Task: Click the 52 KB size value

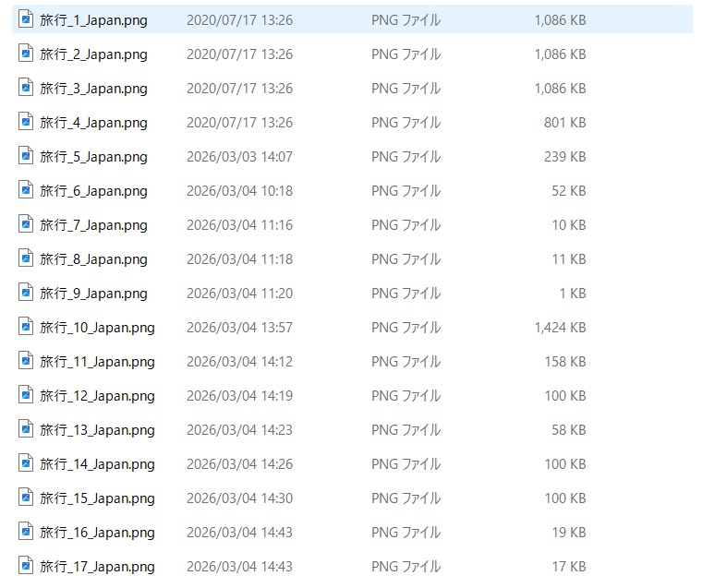Action: 569,191
